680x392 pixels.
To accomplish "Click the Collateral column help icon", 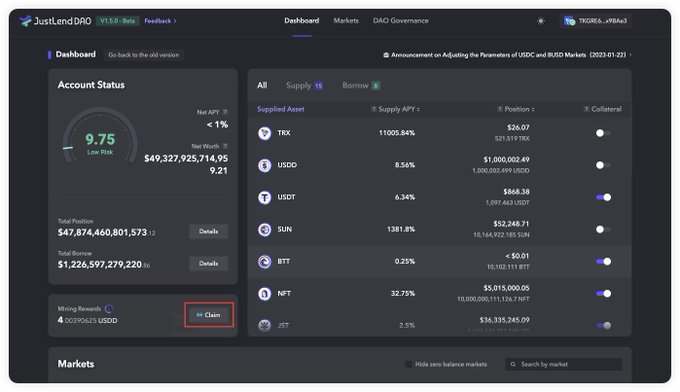I will coord(586,109).
